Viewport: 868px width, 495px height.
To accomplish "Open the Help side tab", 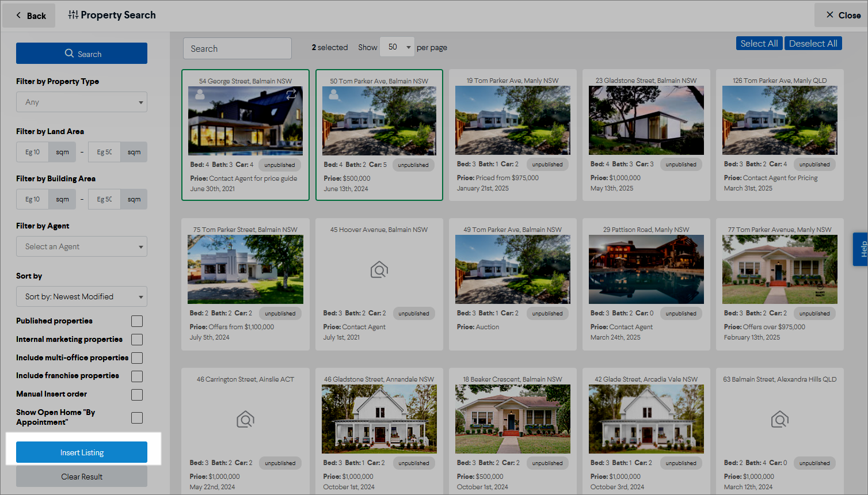I will 862,249.
